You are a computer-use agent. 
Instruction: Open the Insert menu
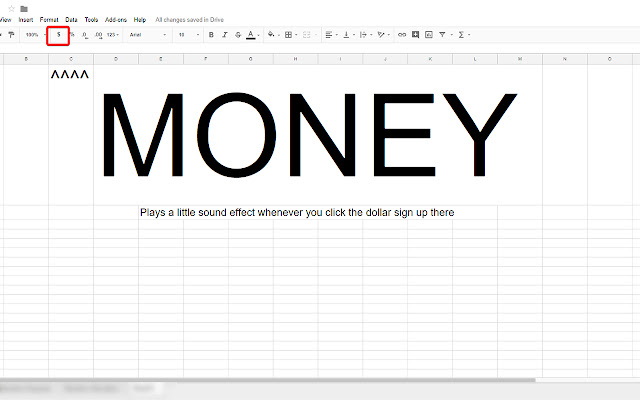click(26, 20)
